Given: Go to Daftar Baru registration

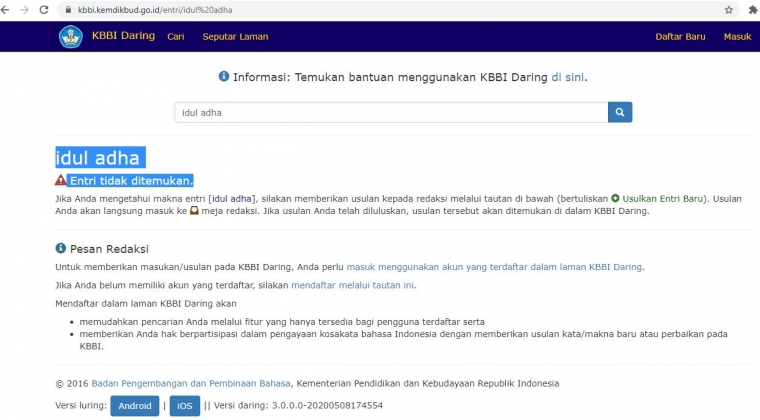Looking at the screenshot, I should point(680,37).
